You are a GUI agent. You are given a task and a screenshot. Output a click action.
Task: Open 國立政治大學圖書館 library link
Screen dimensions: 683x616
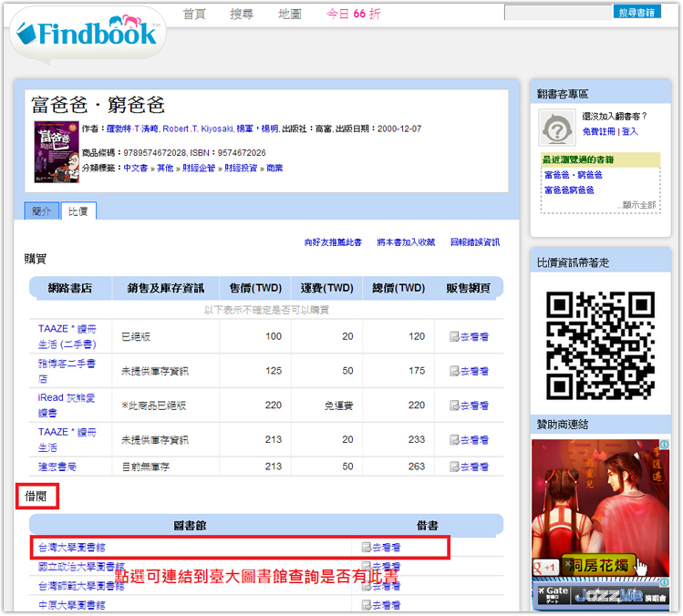[81, 567]
